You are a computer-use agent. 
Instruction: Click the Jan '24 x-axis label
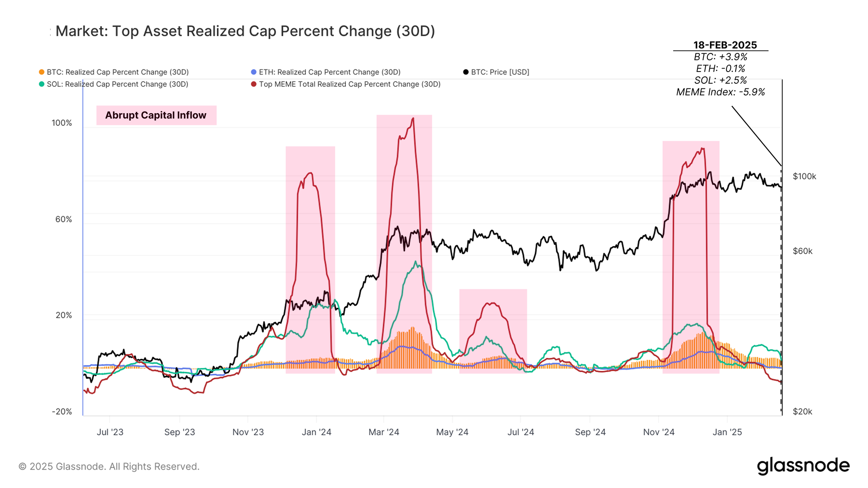[x=316, y=432]
